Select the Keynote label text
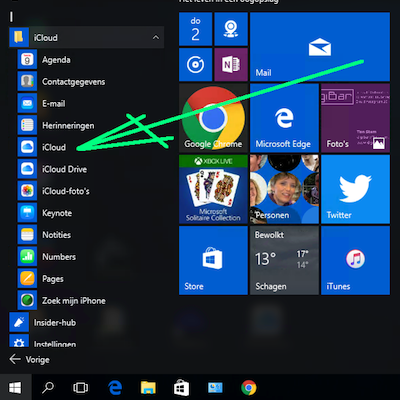The width and height of the screenshot is (400, 400). (x=57, y=213)
